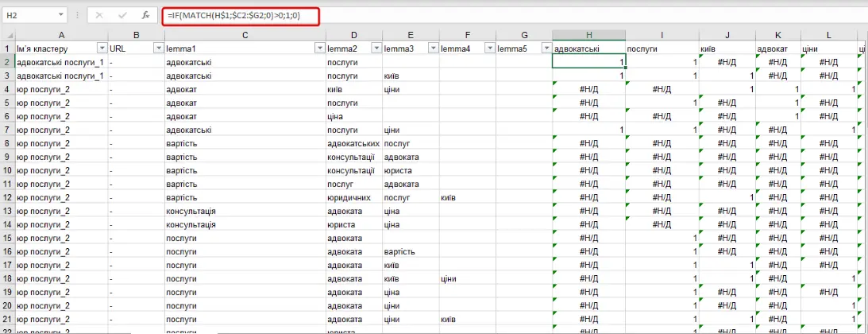Click cell E19 containing ціна
This screenshot has width=868, height=334.
tap(411, 292)
